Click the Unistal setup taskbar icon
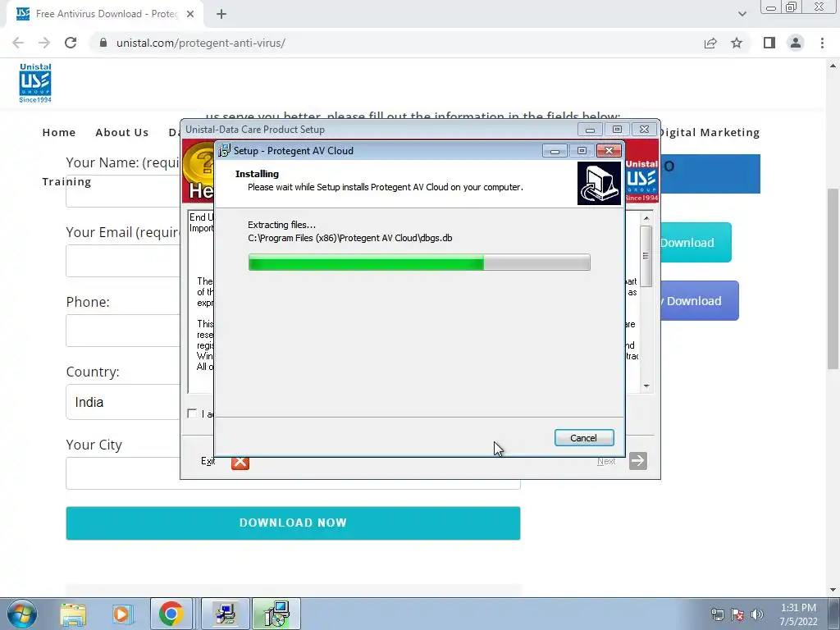Image resolution: width=840 pixels, height=630 pixels. coord(226,614)
